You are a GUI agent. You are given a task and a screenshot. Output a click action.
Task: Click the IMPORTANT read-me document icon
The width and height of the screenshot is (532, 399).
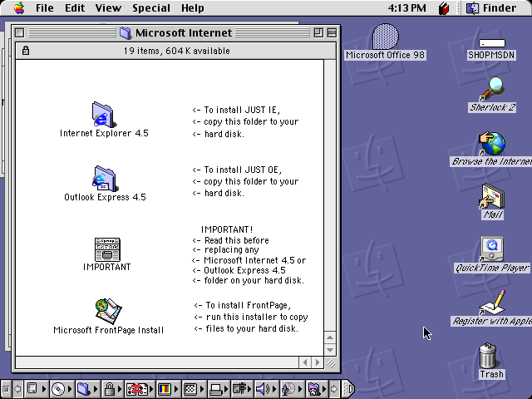click(106, 249)
